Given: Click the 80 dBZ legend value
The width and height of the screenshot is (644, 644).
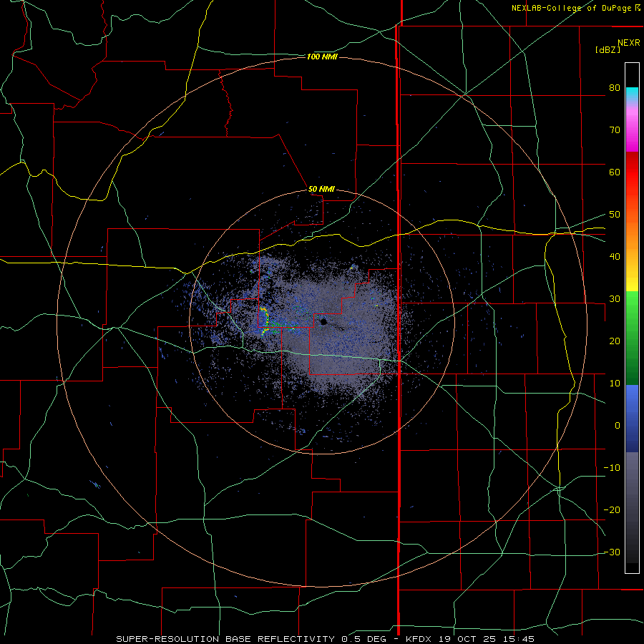Looking at the screenshot, I should point(615,88).
